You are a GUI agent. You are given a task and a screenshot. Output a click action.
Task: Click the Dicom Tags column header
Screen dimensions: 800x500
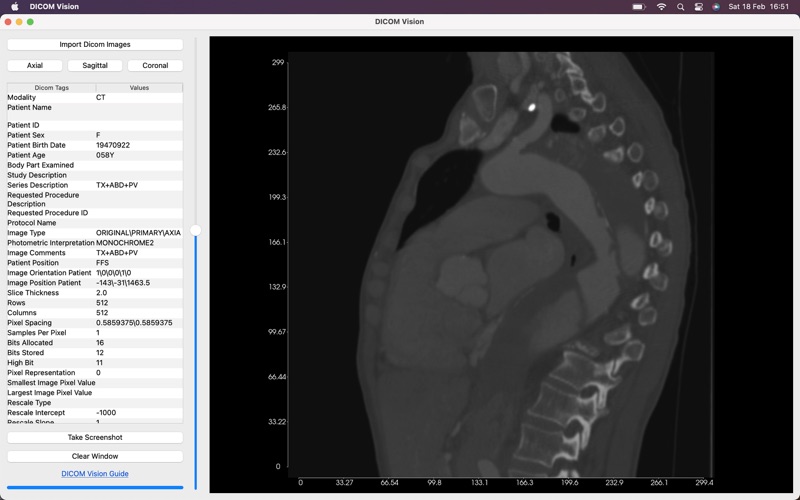click(52, 88)
